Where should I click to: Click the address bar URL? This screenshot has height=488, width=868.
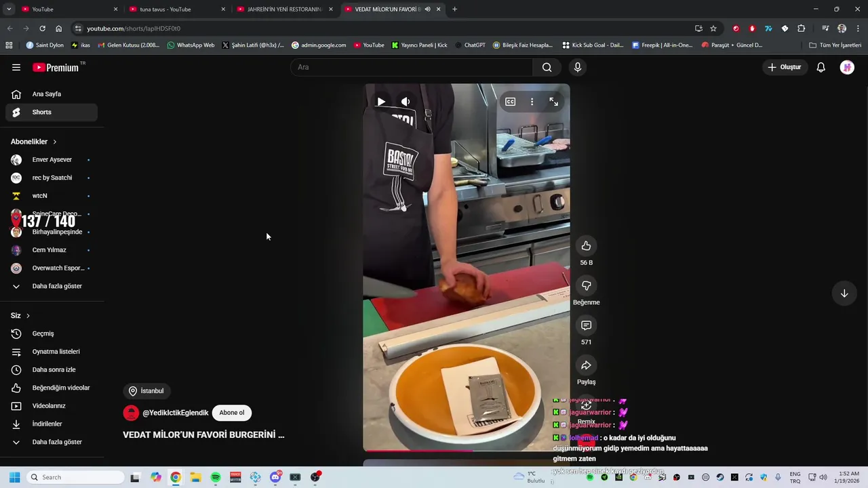click(134, 28)
